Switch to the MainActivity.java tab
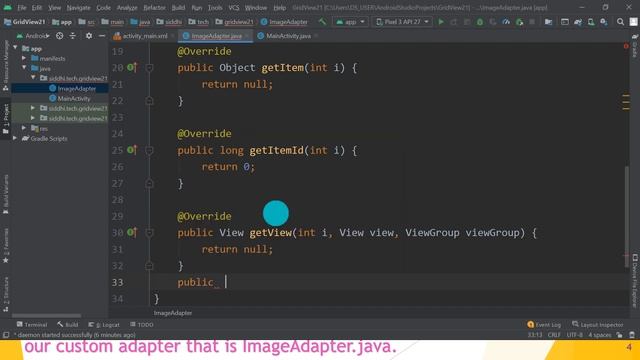Image resolution: width=640 pixels, height=360 pixels. (x=288, y=36)
